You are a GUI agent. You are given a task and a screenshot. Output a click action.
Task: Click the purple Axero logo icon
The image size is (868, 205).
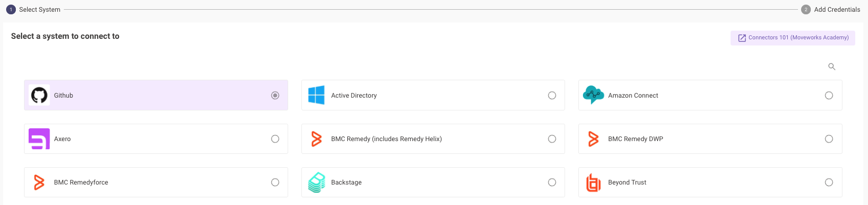pos(39,139)
